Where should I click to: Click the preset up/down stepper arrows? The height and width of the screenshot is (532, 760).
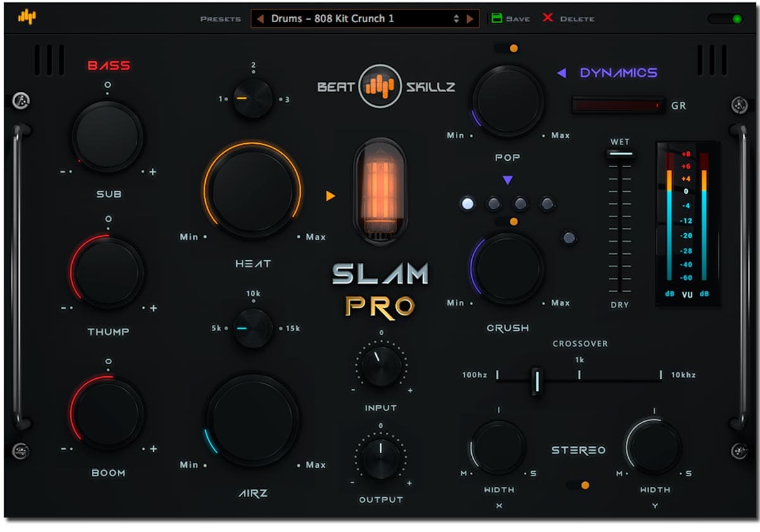(x=456, y=19)
